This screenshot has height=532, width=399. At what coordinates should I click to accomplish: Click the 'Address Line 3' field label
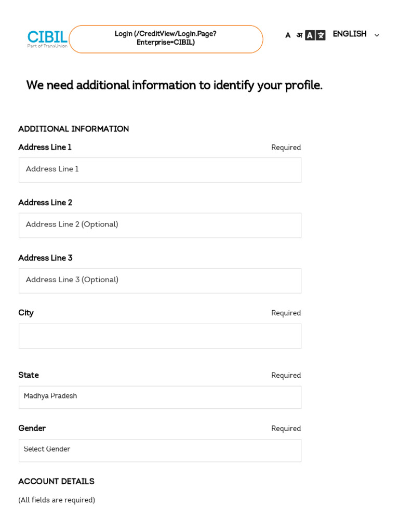(45, 258)
